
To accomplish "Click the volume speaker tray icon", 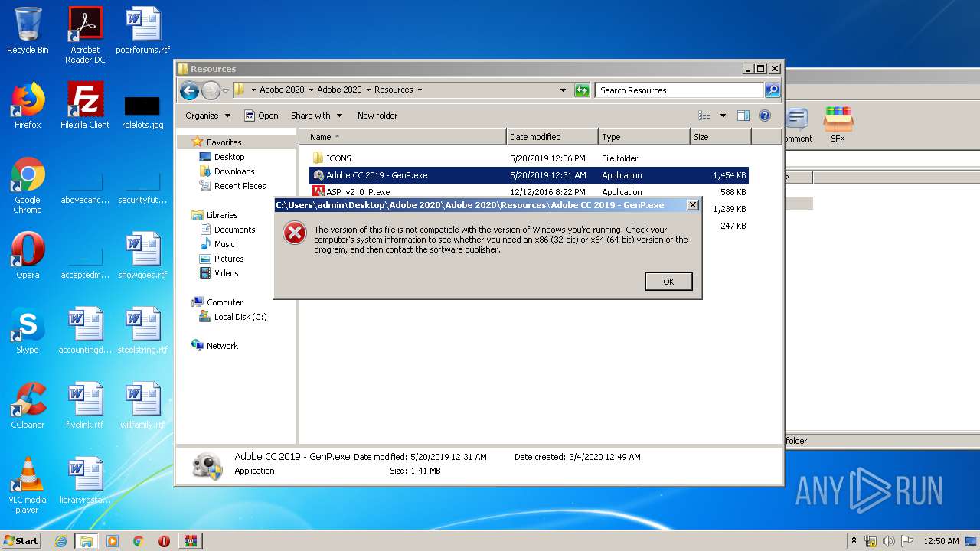I will click(888, 541).
